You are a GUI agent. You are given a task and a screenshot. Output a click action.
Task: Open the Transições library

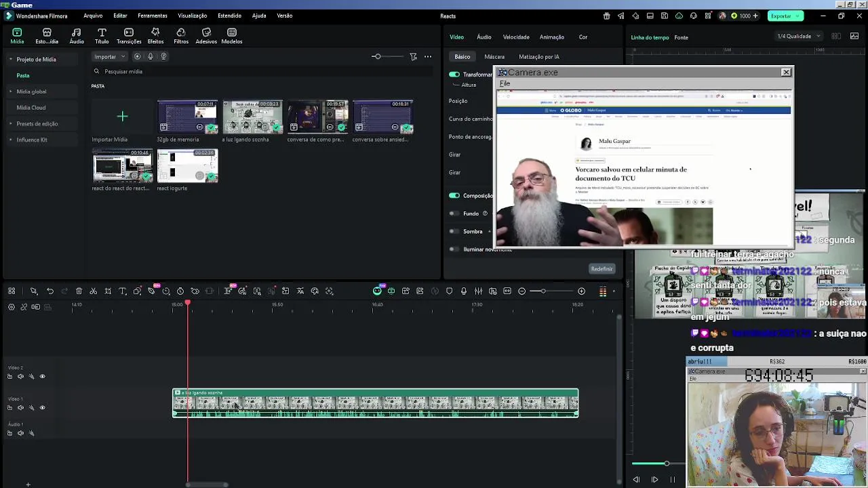[129, 36]
